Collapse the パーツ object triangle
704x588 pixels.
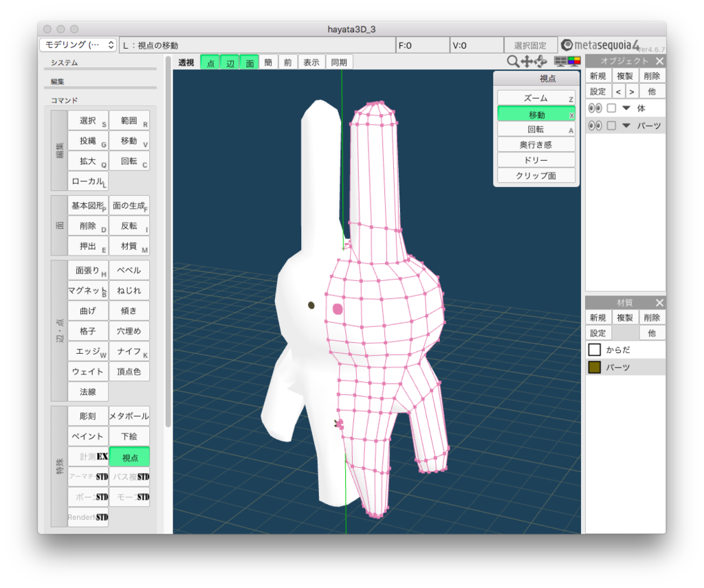click(x=626, y=126)
